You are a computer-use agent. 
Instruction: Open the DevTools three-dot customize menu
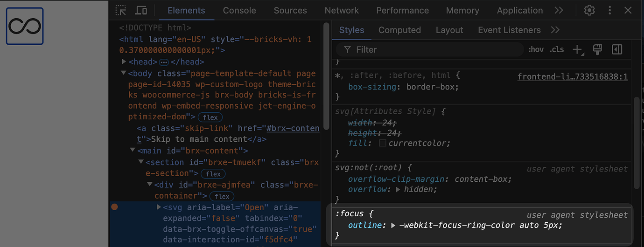[609, 10]
